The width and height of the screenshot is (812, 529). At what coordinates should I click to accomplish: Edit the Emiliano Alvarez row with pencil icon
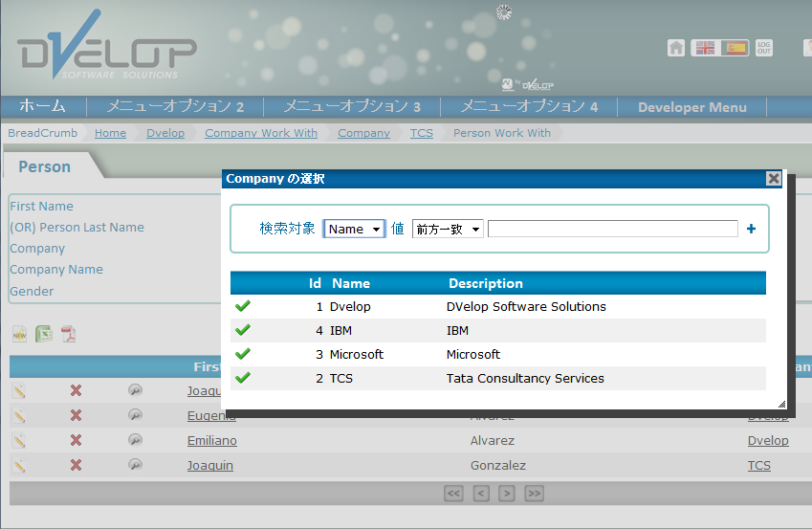click(x=19, y=440)
